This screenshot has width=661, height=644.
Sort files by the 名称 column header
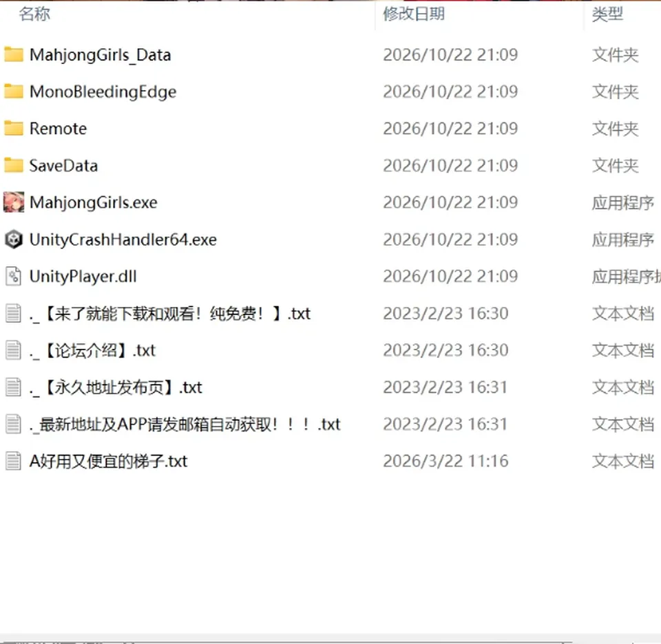[34, 14]
